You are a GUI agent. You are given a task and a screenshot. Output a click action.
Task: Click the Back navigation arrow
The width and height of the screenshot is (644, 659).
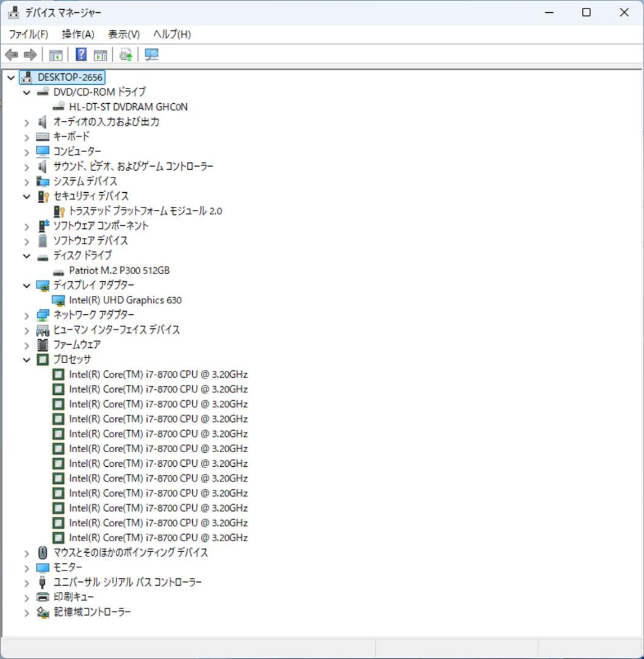[11, 55]
